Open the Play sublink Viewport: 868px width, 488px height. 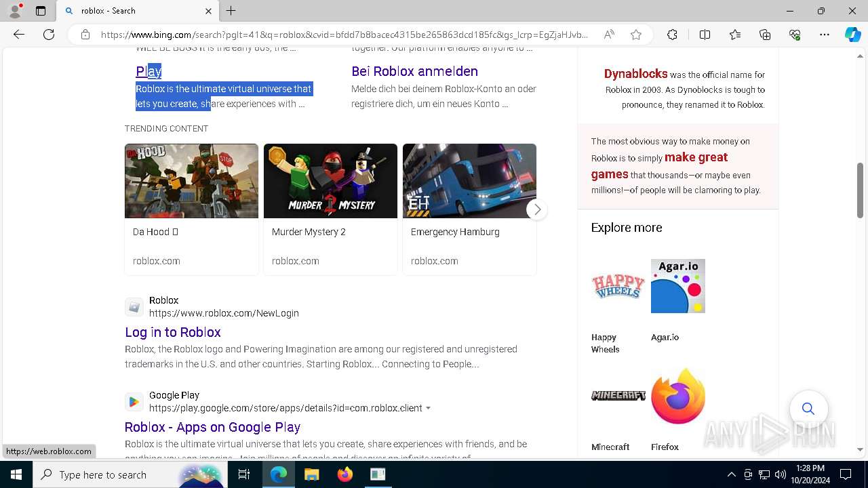149,71
